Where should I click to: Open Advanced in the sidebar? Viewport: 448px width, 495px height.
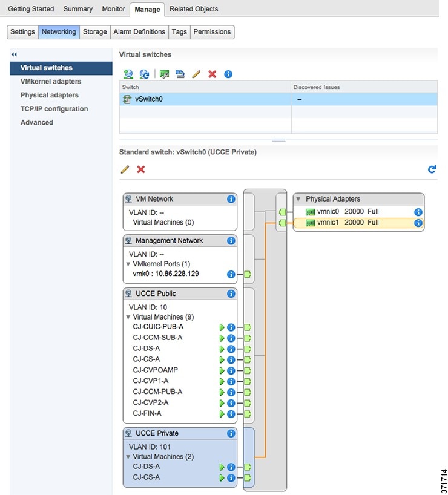tap(37, 122)
